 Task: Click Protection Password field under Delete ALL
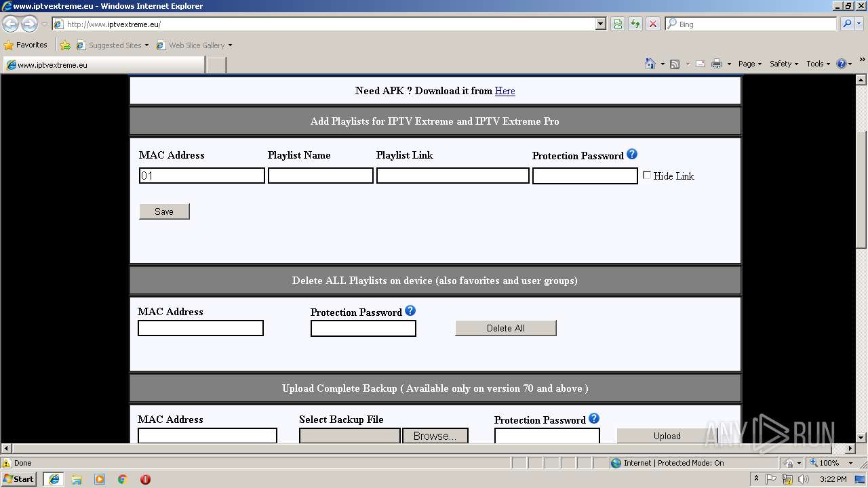click(363, 328)
